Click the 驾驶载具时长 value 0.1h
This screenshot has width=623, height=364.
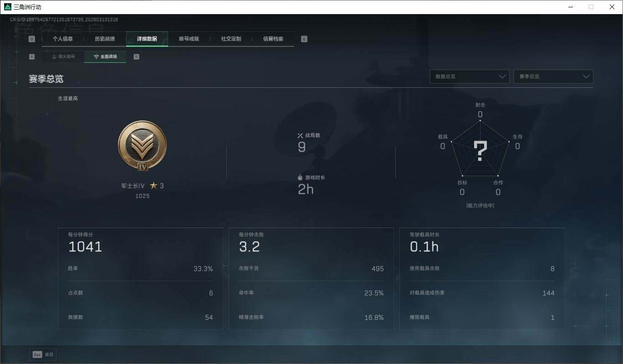(x=424, y=247)
